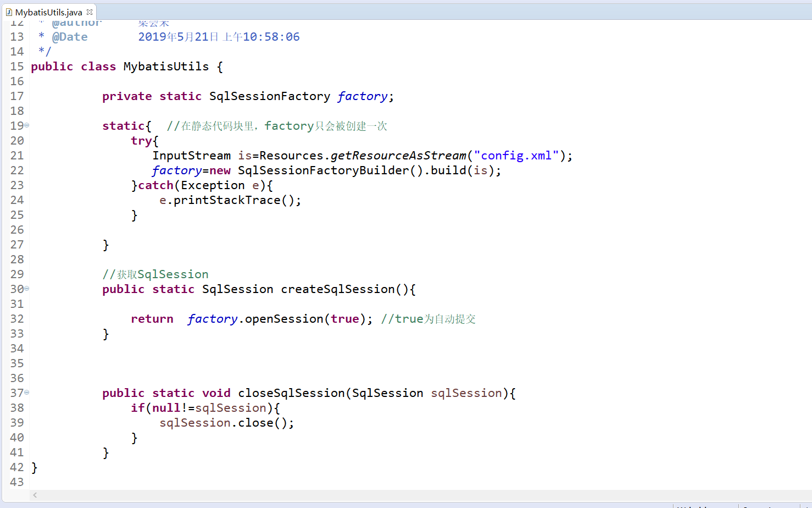Click the void keyword on line 37
The image size is (812, 508).
(x=216, y=393)
